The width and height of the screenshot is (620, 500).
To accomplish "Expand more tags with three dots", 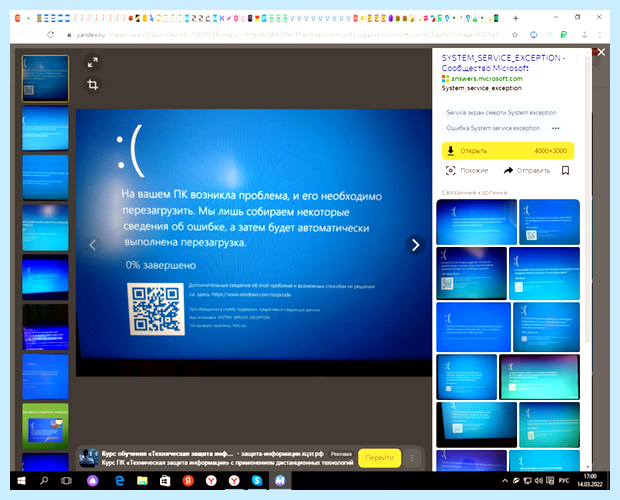I will tap(555, 128).
